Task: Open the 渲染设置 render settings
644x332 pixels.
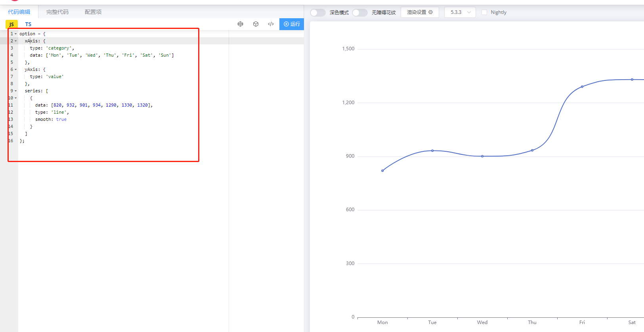Action: (x=420, y=12)
